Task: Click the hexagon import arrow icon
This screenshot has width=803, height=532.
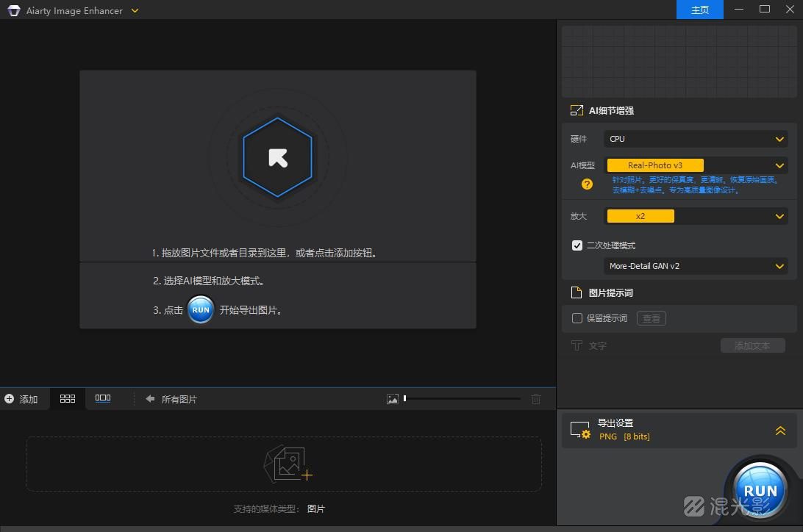Action: [x=277, y=157]
